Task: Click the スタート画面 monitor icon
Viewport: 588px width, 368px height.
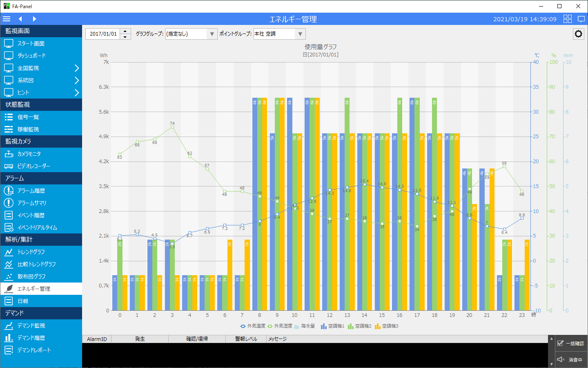Action: point(9,43)
